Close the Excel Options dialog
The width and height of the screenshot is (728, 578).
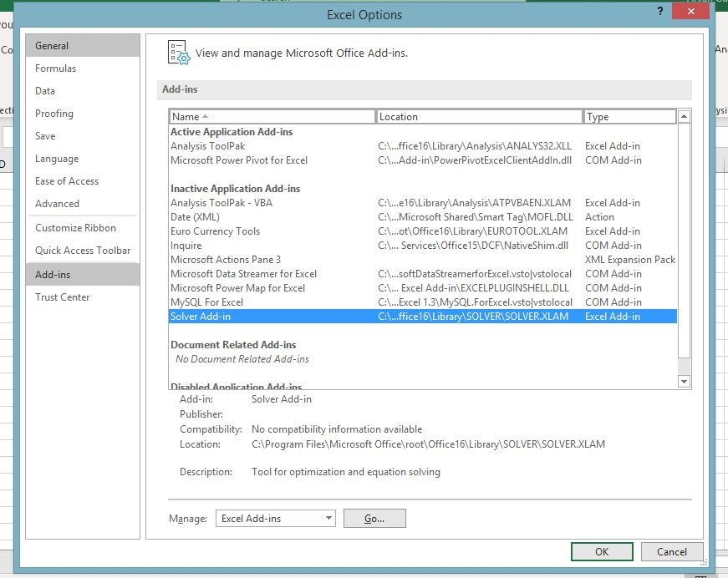(690, 12)
